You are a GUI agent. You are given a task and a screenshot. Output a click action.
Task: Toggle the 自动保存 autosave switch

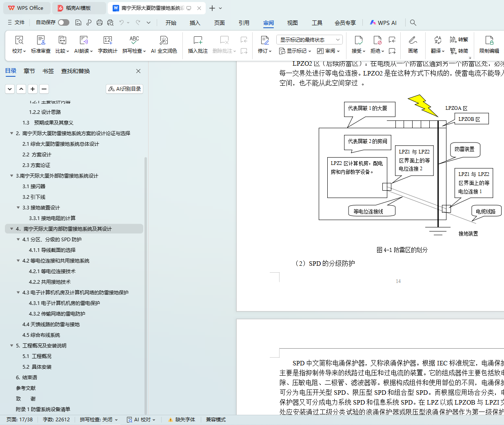click(x=63, y=22)
